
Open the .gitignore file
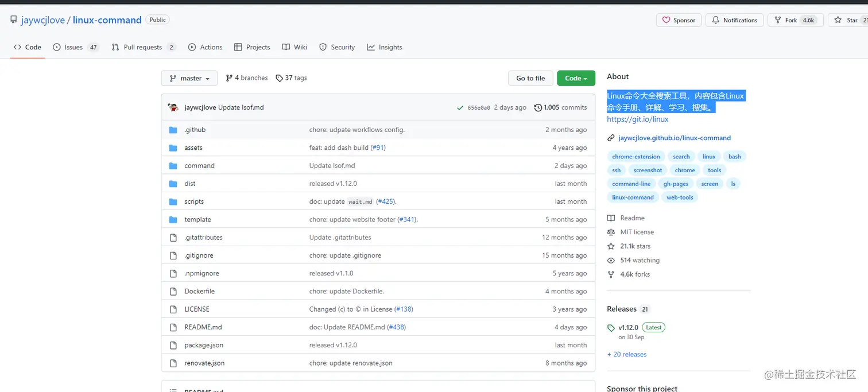click(x=199, y=255)
